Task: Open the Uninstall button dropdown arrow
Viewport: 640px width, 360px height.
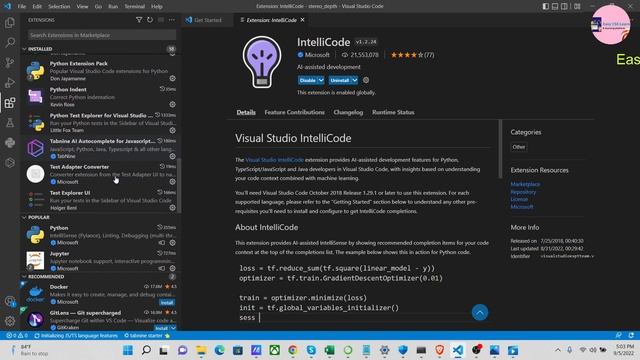Action: tap(355, 80)
